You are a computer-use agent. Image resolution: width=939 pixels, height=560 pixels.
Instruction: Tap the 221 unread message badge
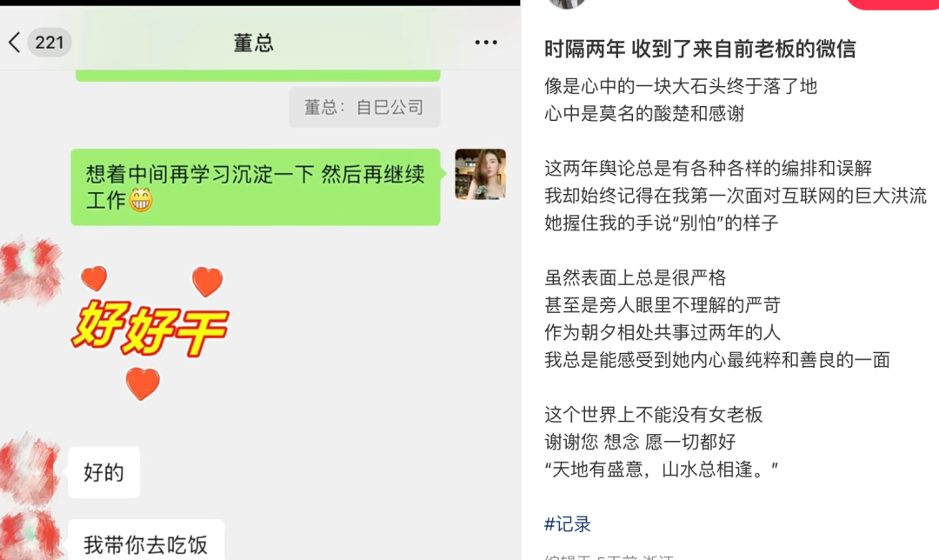pyautogui.click(x=50, y=43)
